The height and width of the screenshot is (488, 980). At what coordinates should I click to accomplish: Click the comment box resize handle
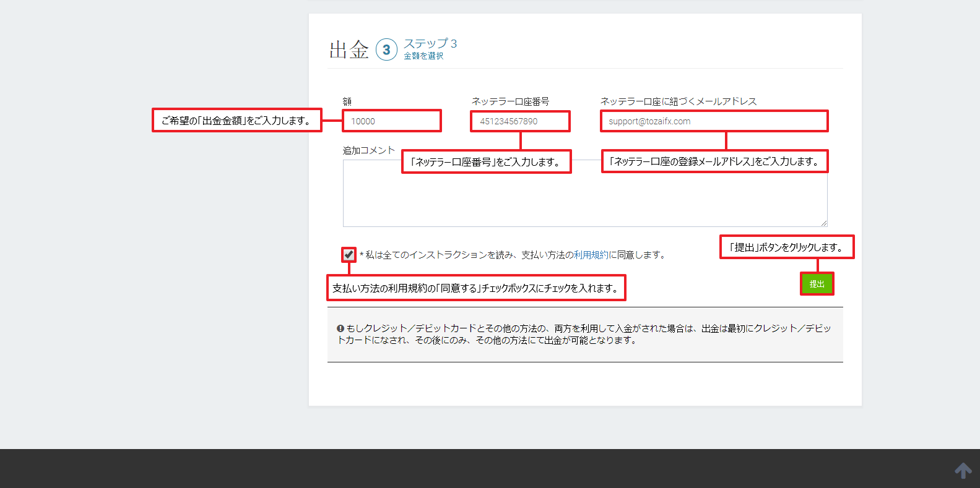pos(824,223)
